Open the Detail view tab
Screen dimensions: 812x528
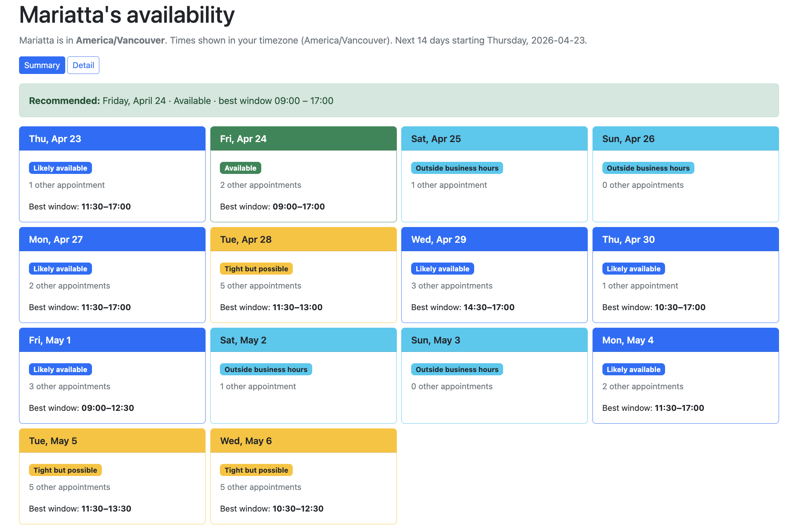[x=83, y=65]
